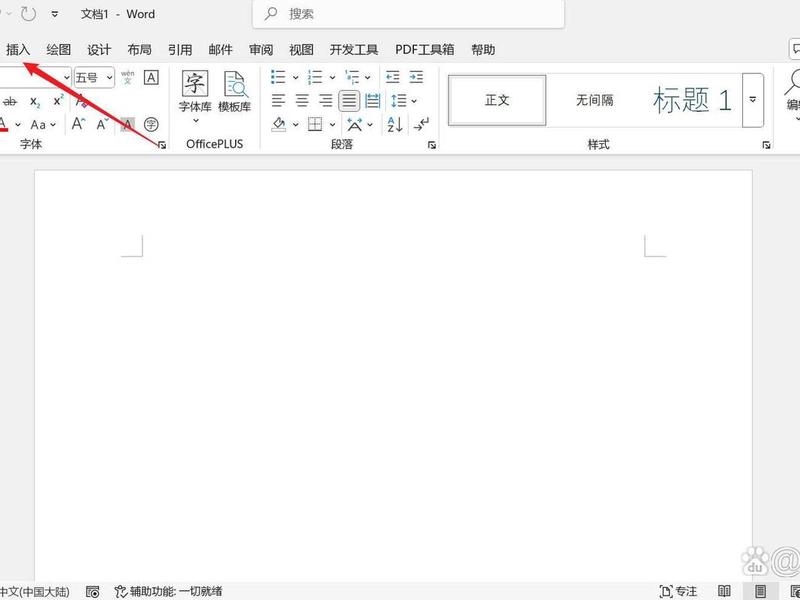This screenshot has height=600, width=800.
Task: Align text right
Action: (326, 101)
